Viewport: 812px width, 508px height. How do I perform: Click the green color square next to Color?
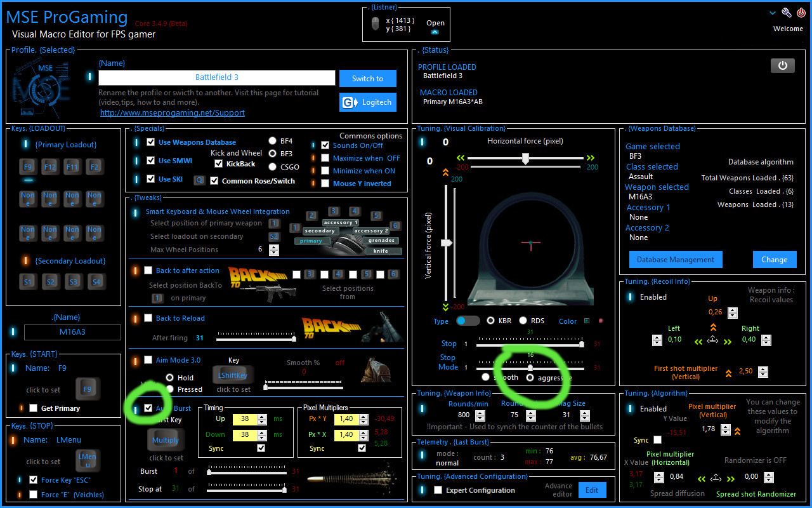click(x=586, y=321)
